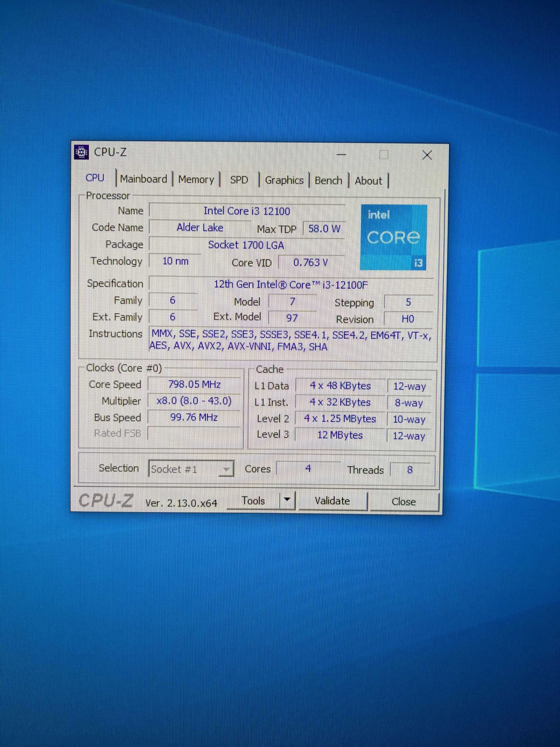Screen dimensions: 560x747
Task: Click the Bus Speed 99.76 MHz value
Action: (x=194, y=417)
